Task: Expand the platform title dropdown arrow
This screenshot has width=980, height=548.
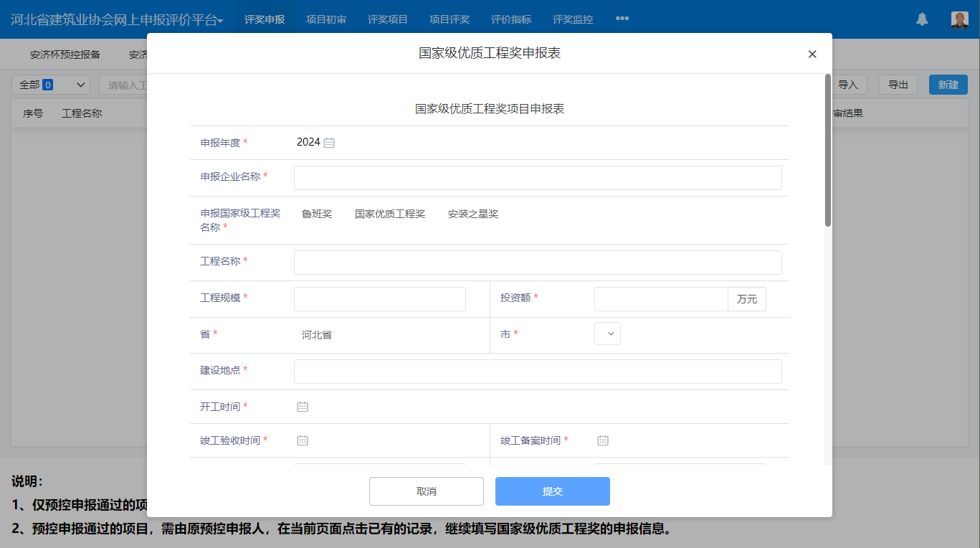Action: click(x=220, y=22)
